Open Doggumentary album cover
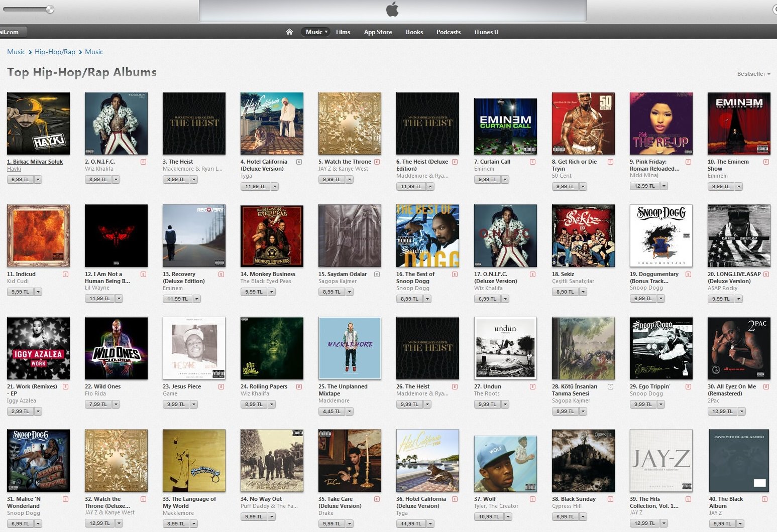The height and width of the screenshot is (532, 777). (x=661, y=236)
